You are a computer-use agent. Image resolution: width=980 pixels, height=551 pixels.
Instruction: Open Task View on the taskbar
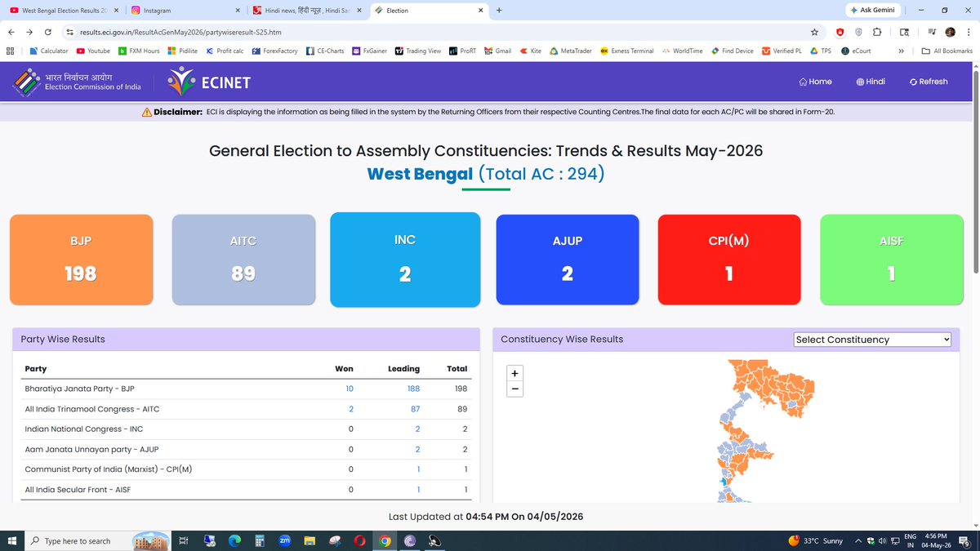tap(184, 540)
